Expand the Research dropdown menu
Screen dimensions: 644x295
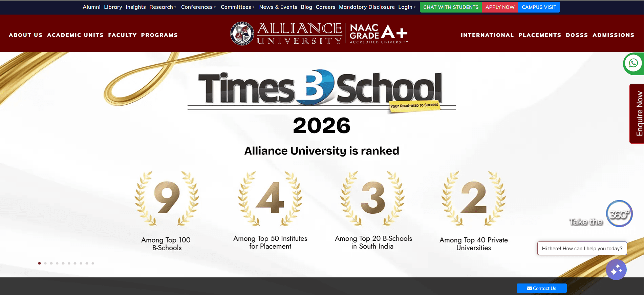point(163,7)
